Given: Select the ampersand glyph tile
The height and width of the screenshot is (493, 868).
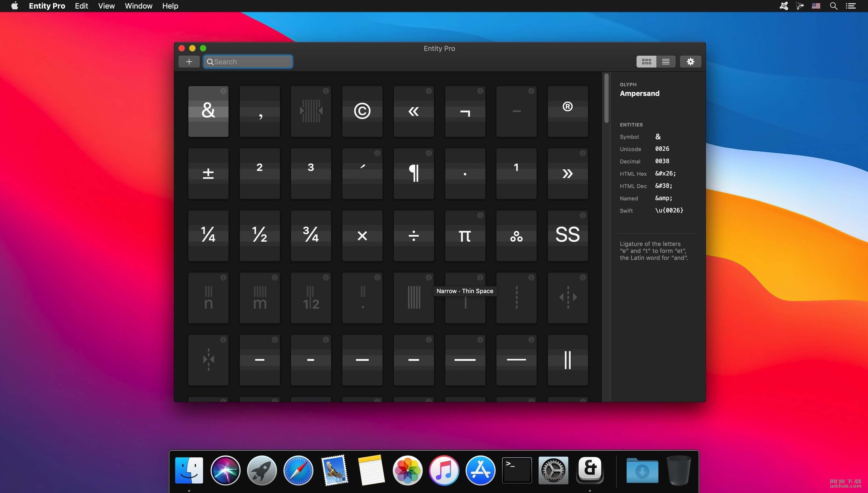Looking at the screenshot, I should (208, 111).
